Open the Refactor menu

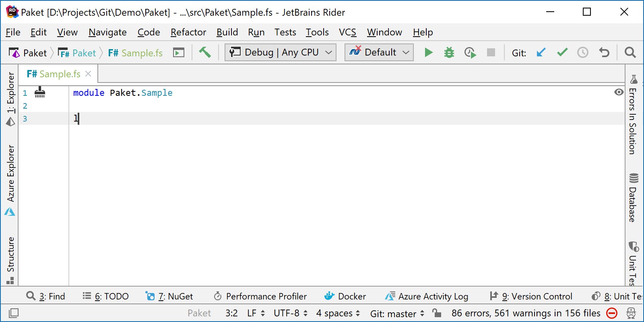[x=188, y=32]
